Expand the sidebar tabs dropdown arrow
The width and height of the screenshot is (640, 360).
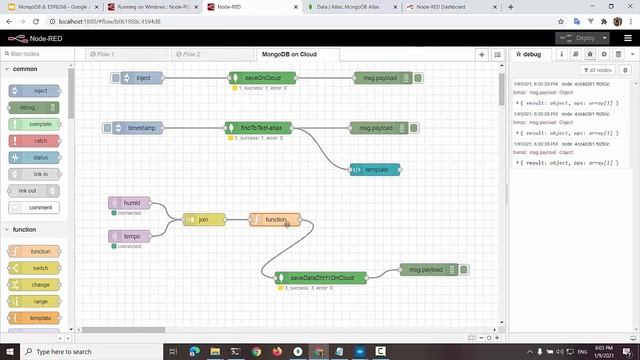pos(632,54)
